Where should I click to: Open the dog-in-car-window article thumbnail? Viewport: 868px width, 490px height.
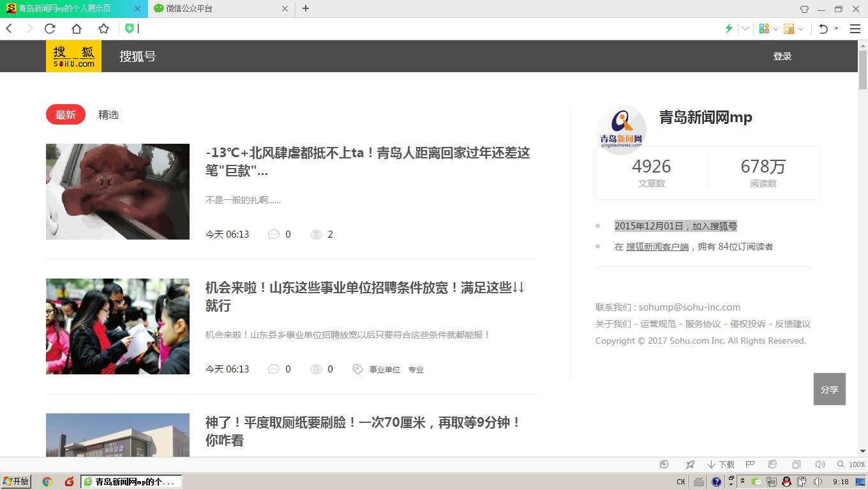[117, 192]
